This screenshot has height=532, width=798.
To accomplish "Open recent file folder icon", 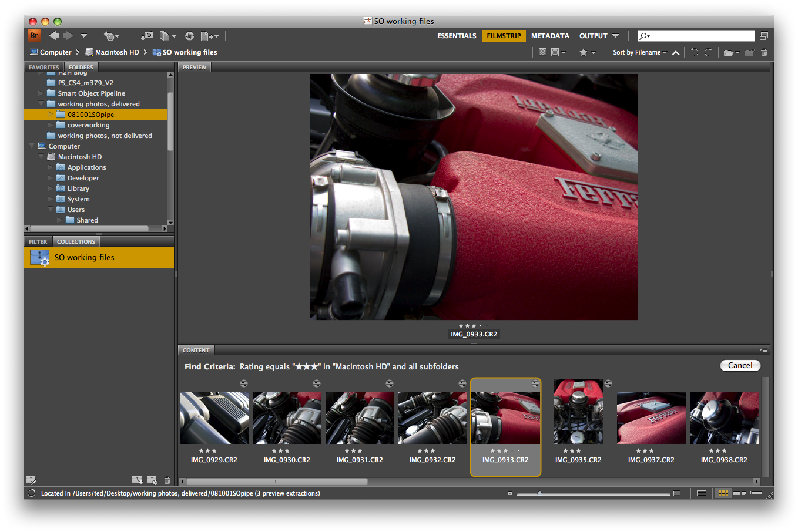I will (x=731, y=53).
